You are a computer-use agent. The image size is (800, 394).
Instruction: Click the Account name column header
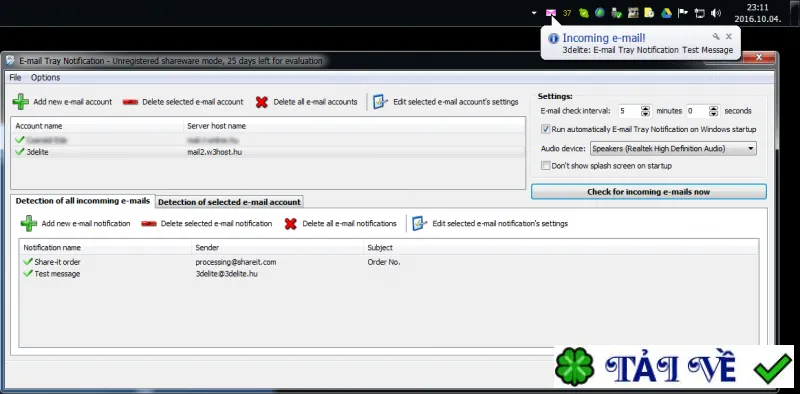(x=97, y=126)
